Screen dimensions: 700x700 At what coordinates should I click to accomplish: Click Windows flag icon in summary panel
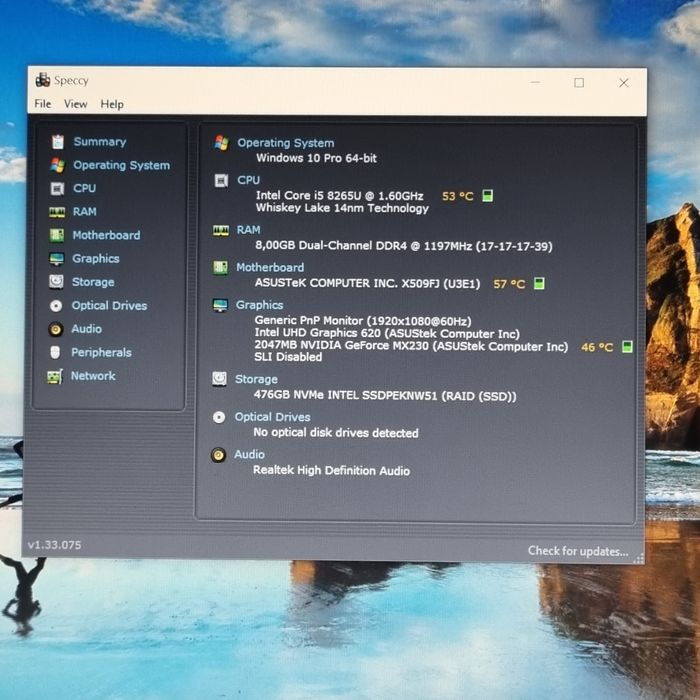221,143
